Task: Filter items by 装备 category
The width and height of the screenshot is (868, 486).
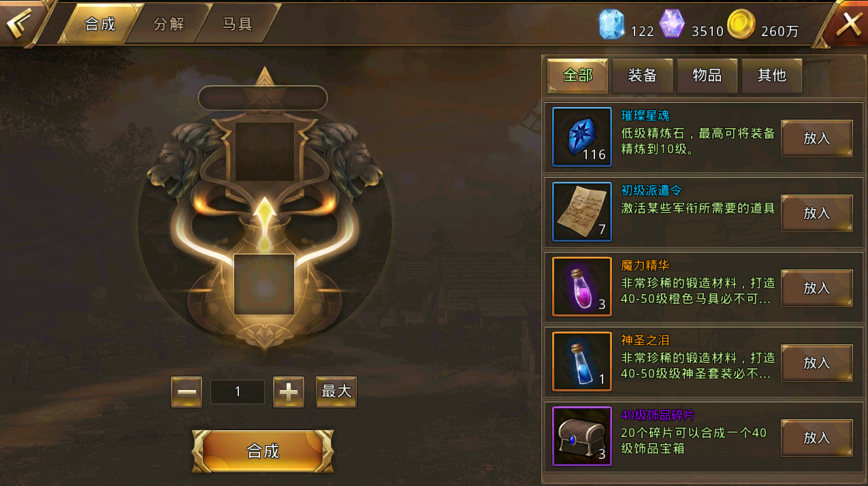Action: pyautogui.click(x=643, y=76)
